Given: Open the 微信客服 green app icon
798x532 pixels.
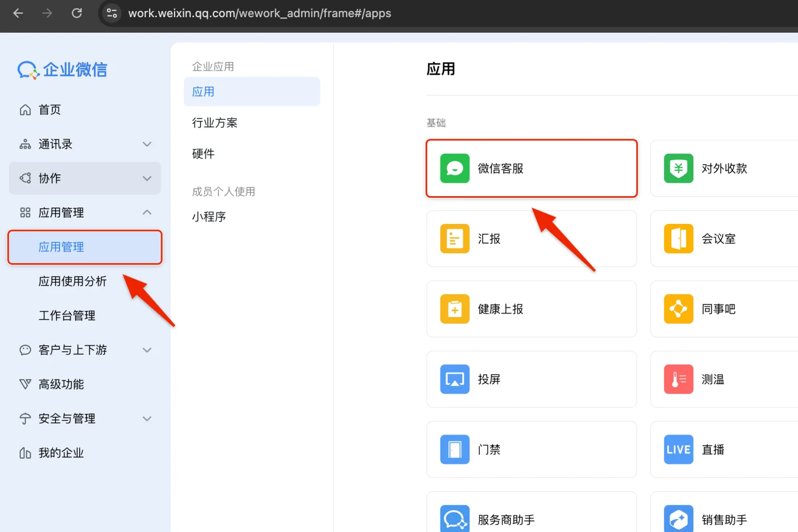Looking at the screenshot, I should point(455,168).
